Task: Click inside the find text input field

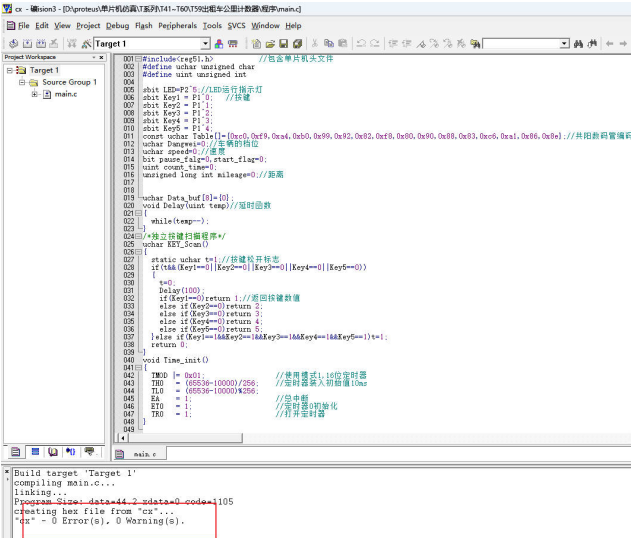Action: click(522, 44)
